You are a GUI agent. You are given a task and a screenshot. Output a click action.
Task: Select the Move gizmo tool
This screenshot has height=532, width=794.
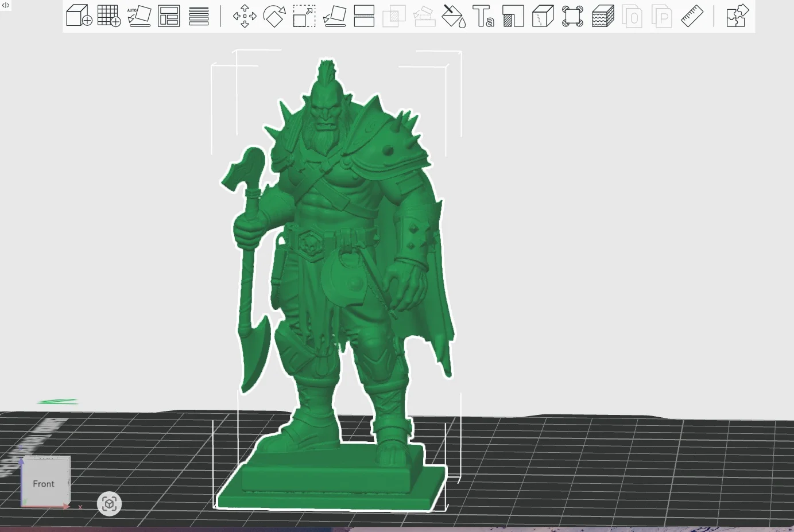point(245,15)
